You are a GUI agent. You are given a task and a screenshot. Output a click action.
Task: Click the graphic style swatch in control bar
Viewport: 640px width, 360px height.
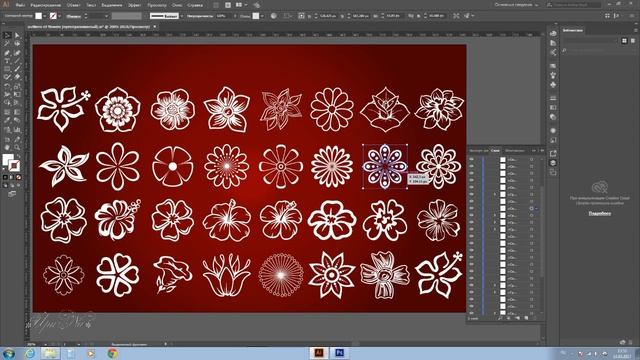[x=256, y=16]
